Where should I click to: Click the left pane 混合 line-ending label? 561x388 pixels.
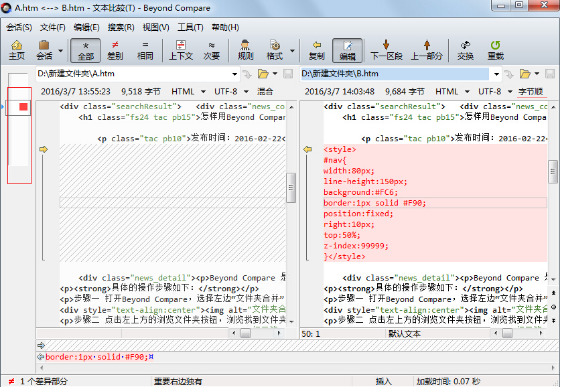265,92
